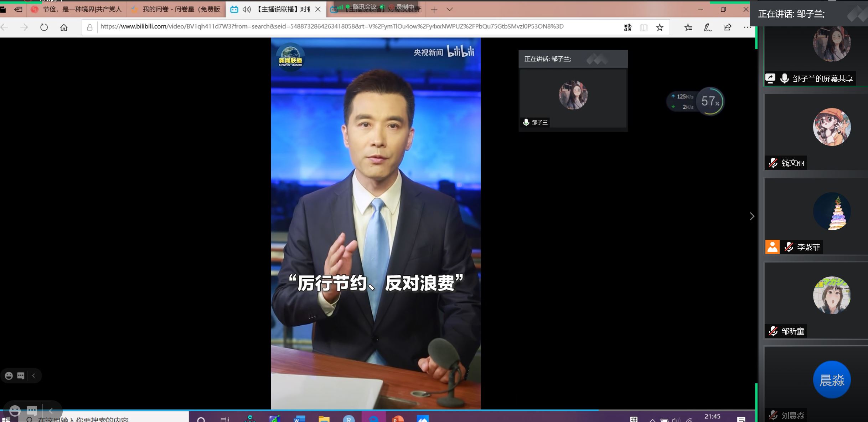Open the add notes pen icon
The width and height of the screenshot is (868, 422).
(x=707, y=27)
